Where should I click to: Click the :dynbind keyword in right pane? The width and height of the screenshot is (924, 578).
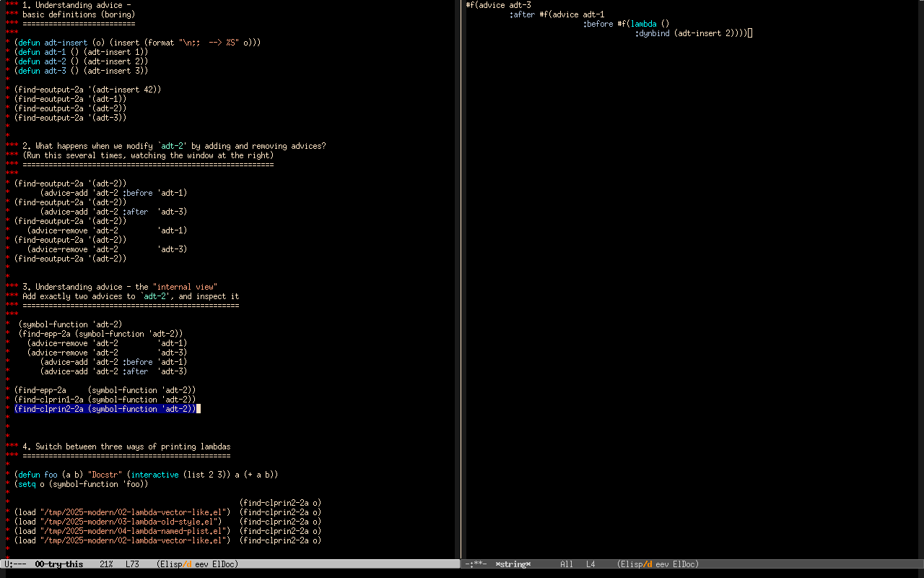pos(652,33)
